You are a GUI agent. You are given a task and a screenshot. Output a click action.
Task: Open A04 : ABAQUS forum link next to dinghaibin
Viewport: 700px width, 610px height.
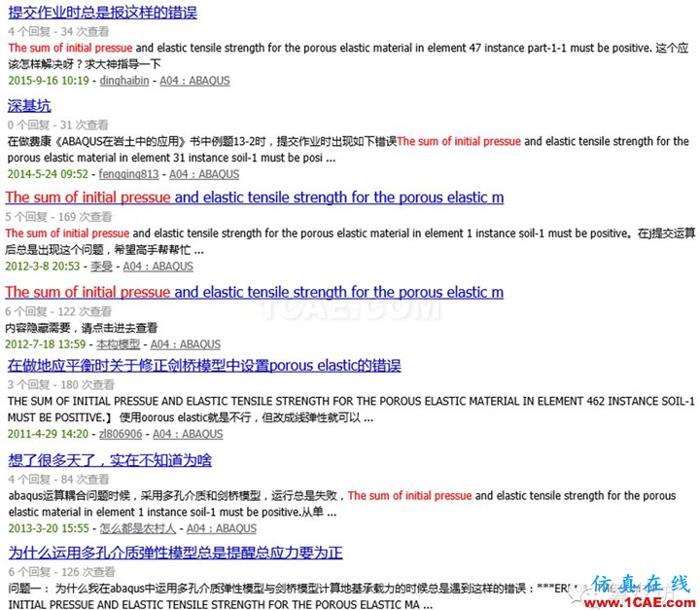tap(195, 81)
